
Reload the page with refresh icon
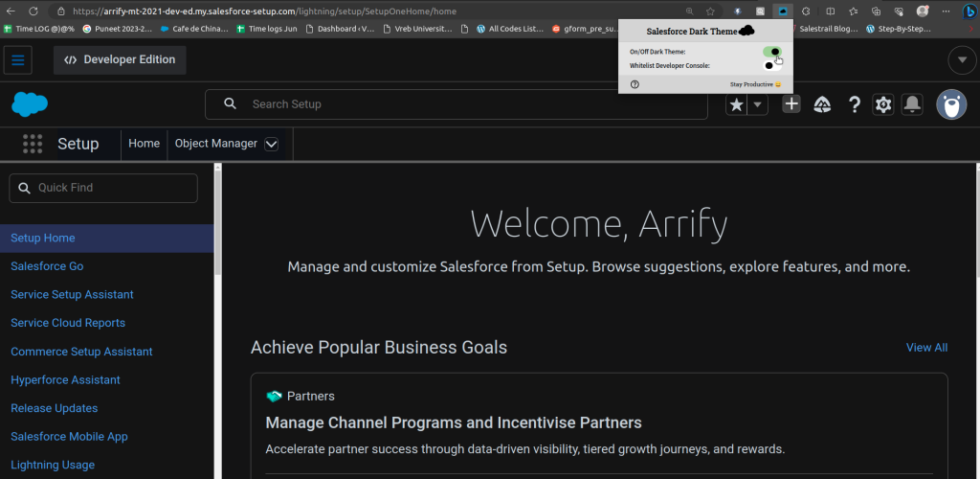click(x=33, y=11)
